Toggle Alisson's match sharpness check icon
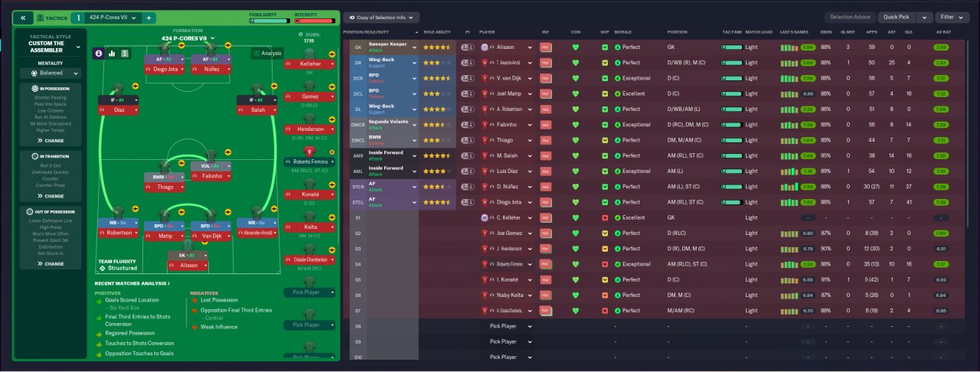Screen dimensions: 980x372 tap(605, 47)
